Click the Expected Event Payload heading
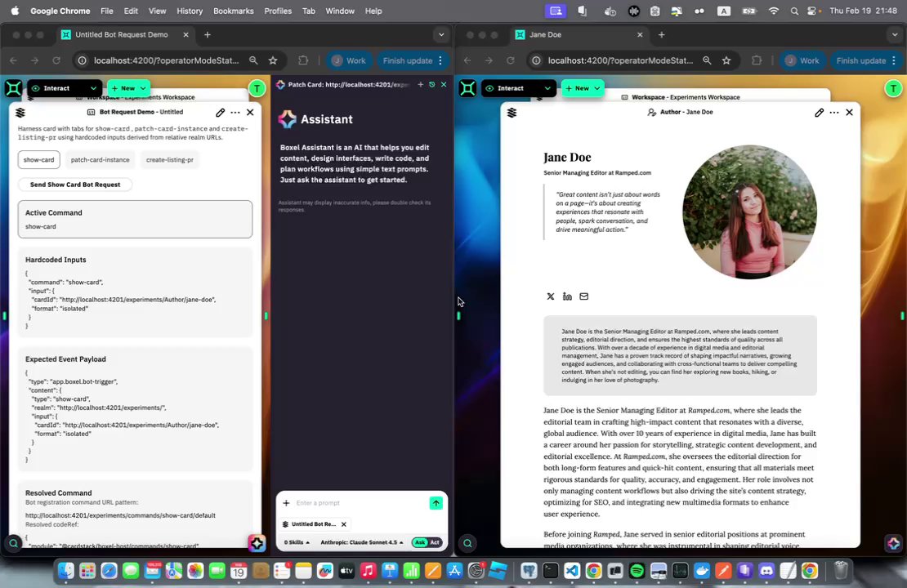 [65, 359]
